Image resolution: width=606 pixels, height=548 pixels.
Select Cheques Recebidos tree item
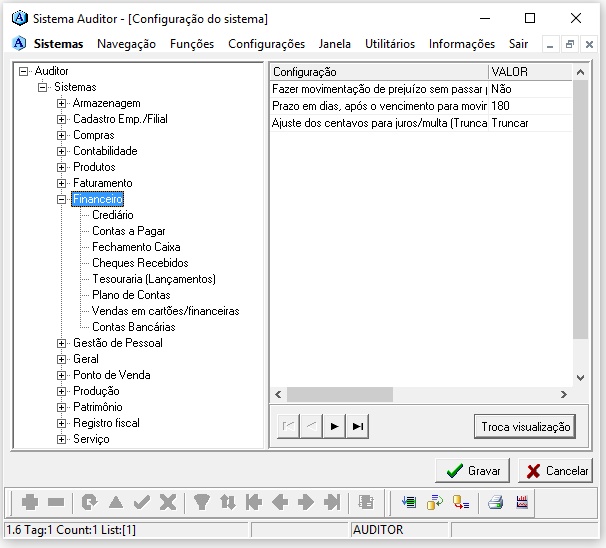[x=140, y=263]
